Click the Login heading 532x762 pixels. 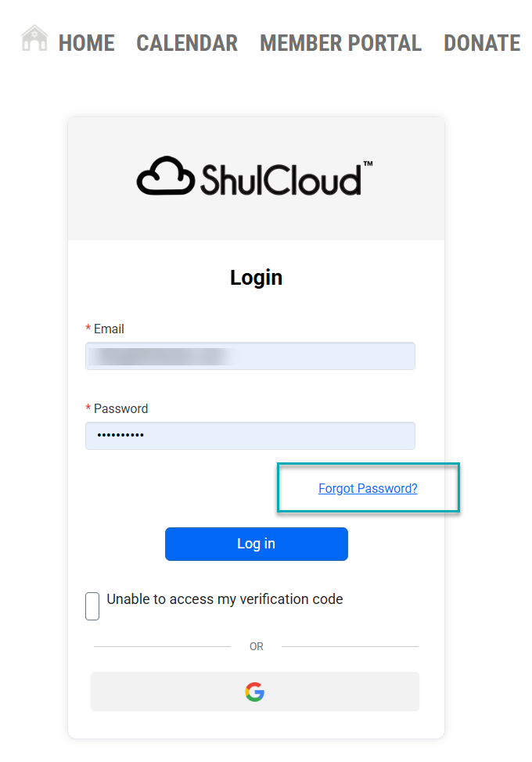click(x=256, y=278)
